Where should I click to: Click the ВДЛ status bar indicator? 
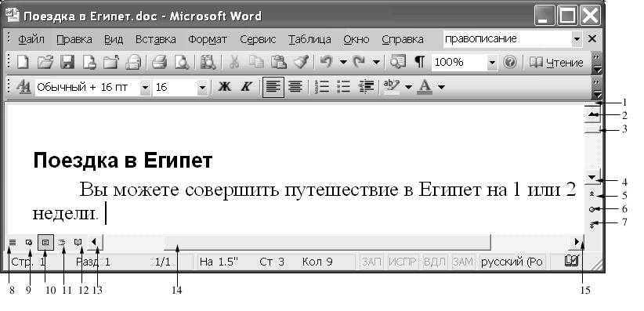click(435, 262)
